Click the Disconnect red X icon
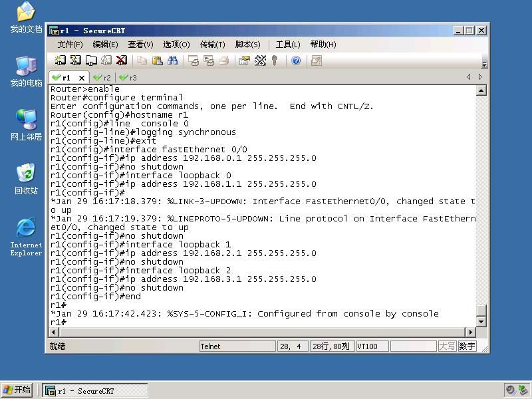Screen dimensions: 532x399 [122, 61]
